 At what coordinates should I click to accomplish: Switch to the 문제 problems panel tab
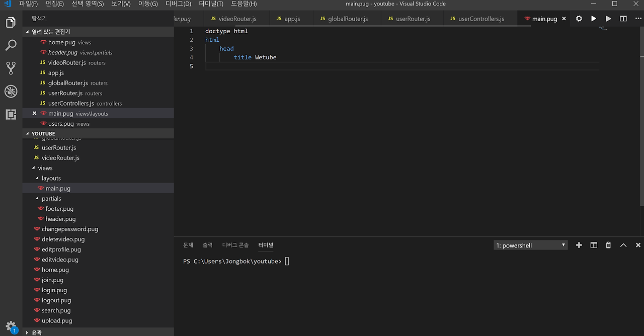[188, 245]
